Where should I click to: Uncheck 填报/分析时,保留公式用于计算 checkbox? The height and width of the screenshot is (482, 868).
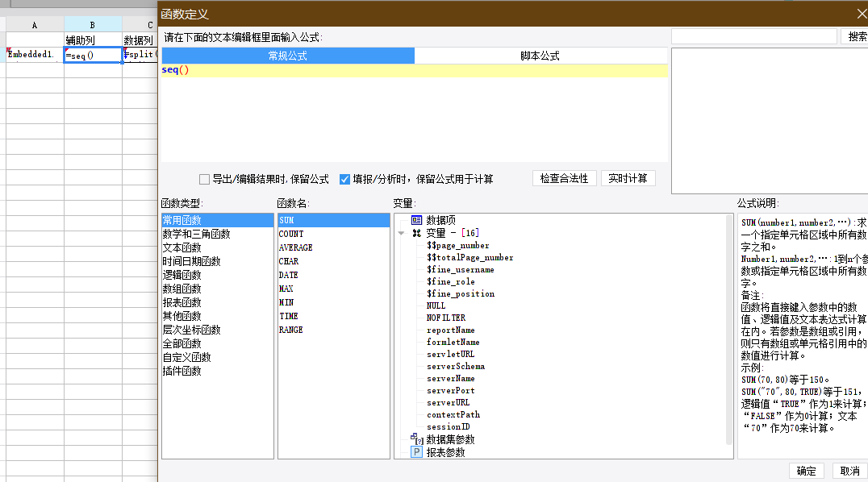(x=345, y=179)
